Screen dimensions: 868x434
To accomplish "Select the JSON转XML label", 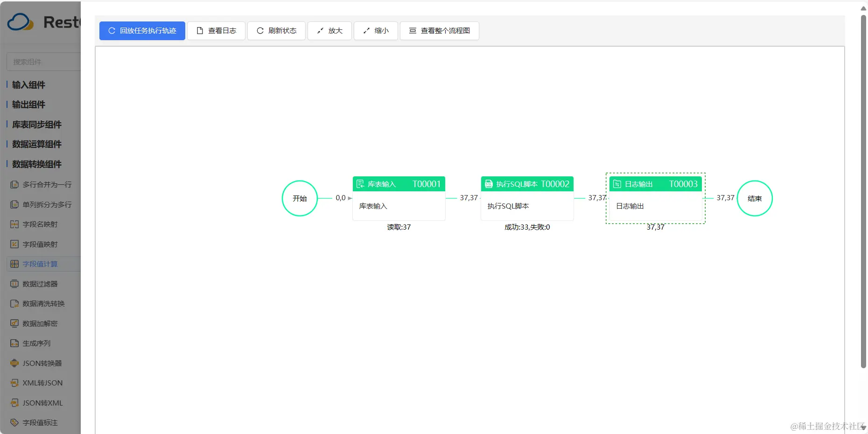I will pos(42,403).
